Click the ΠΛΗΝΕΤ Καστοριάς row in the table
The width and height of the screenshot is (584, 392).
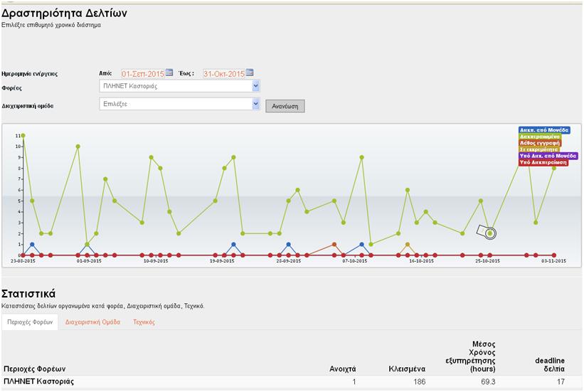tap(38, 382)
